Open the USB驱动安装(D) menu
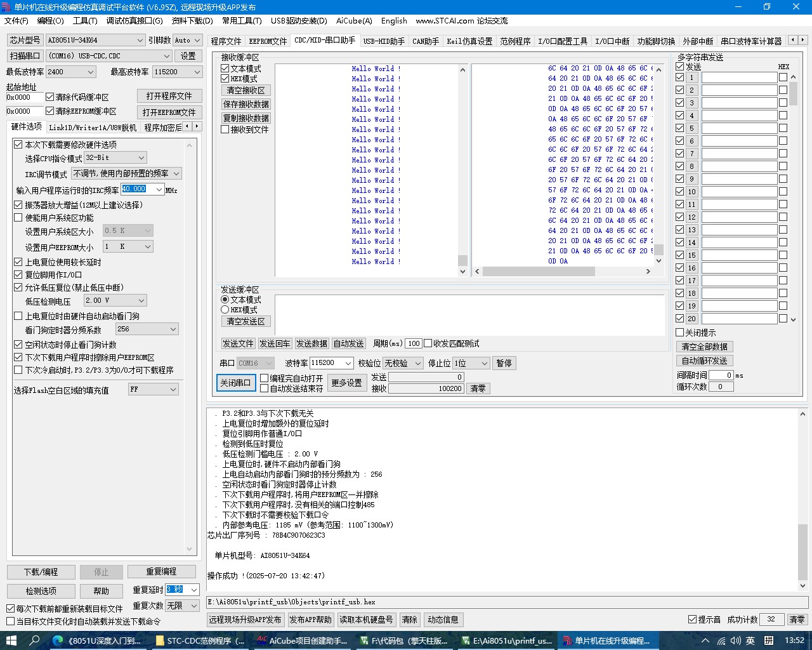812x650 pixels. click(x=299, y=21)
